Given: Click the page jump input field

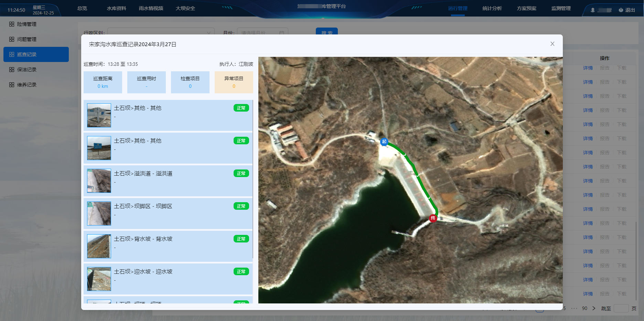Looking at the screenshot, I should click(621, 308).
